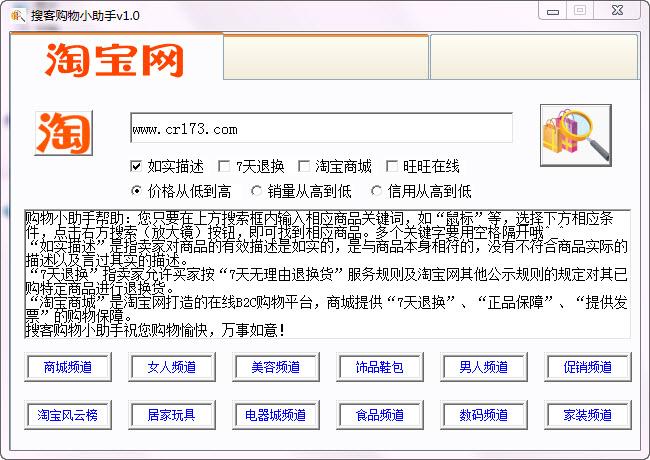Click the app icon in the title bar
650x460 pixels.
pos(17,16)
